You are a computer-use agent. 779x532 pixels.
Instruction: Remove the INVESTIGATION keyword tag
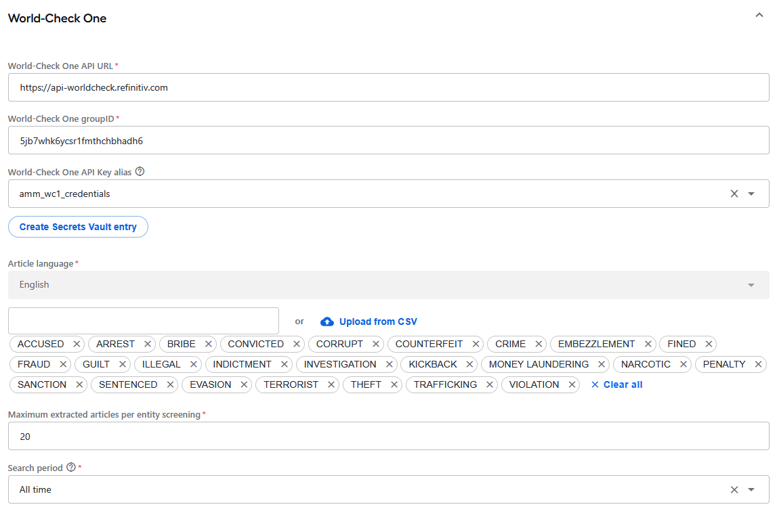pyautogui.click(x=389, y=364)
